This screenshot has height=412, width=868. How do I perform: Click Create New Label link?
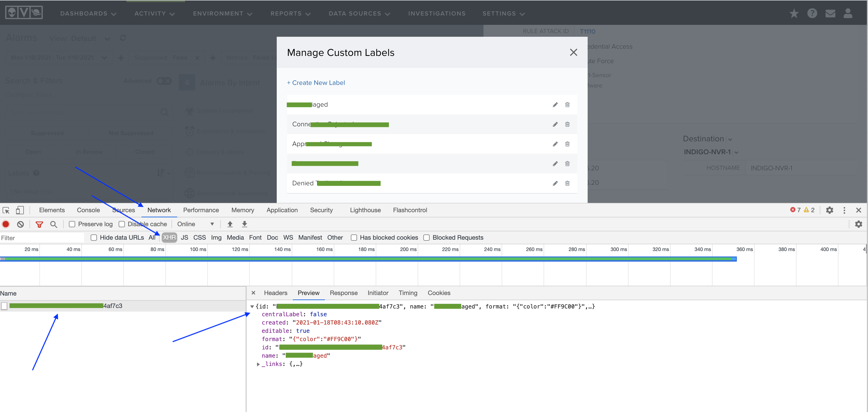[316, 83]
